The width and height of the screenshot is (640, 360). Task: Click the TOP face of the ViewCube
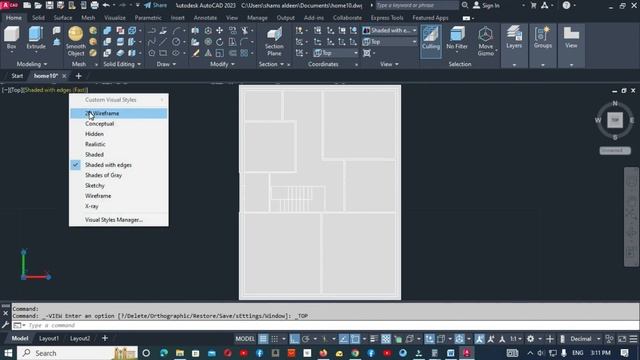click(x=615, y=120)
